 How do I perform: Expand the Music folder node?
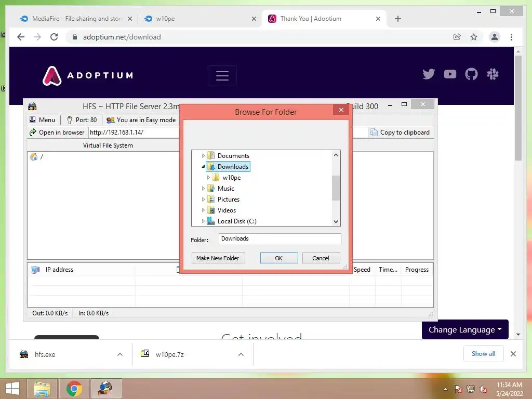pos(203,188)
